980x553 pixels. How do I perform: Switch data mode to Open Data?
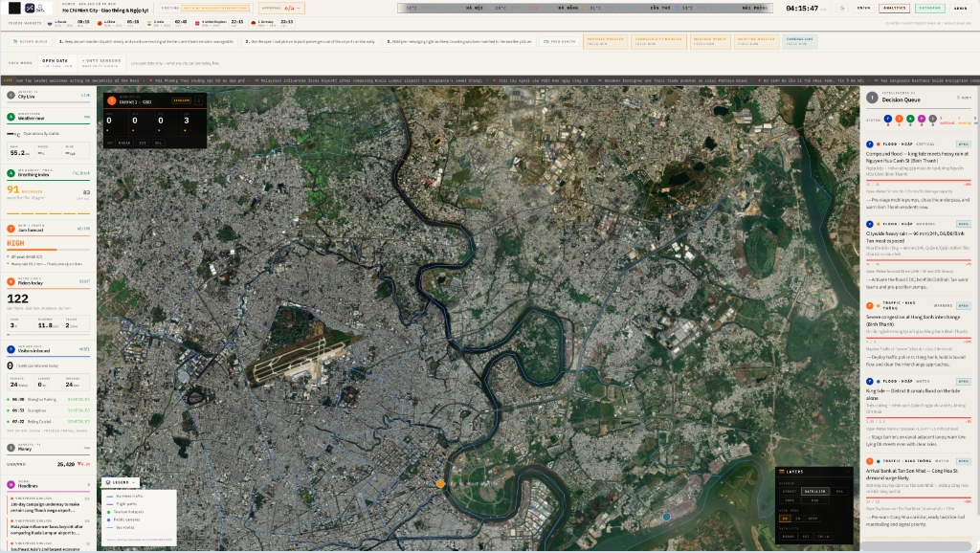[56, 63]
